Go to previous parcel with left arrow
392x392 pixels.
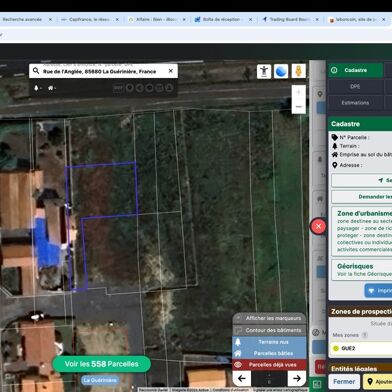[x=242, y=378]
